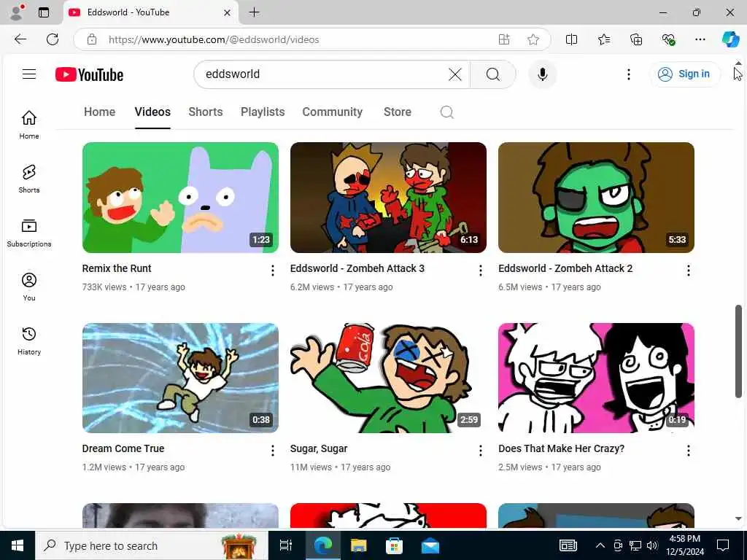Open the Playlists tab
This screenshot has height=560, width=747.
[263, 112]
